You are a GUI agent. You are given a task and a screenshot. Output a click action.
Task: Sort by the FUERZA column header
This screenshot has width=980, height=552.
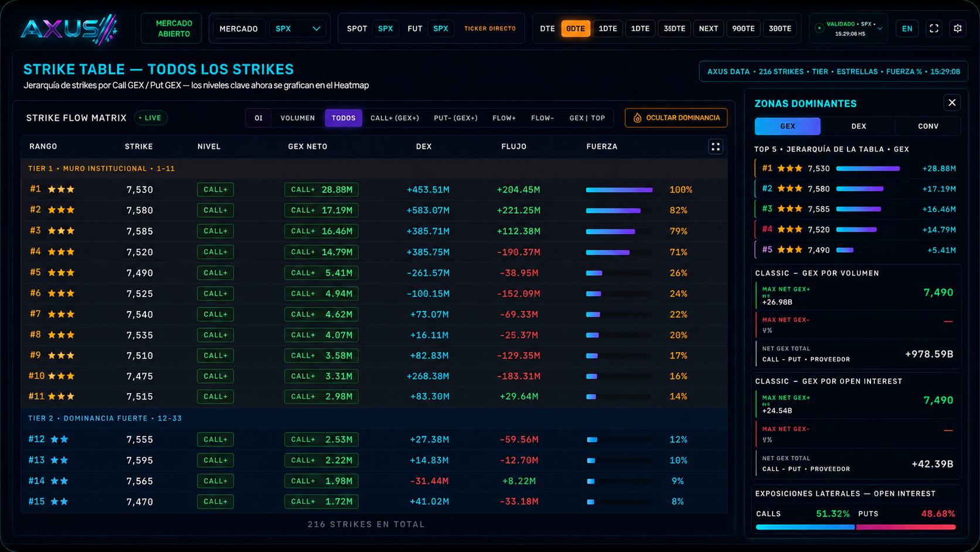(x=601, y=147)
